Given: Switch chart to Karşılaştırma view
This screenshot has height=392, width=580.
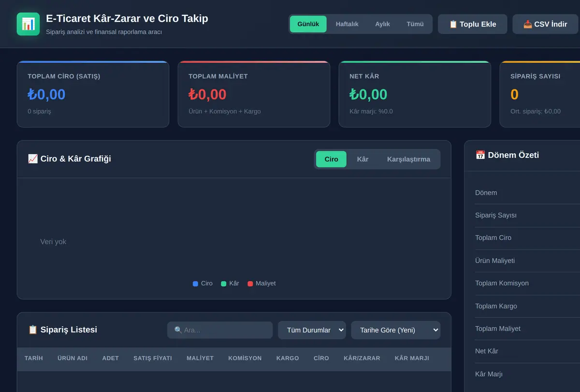Looking at the screenshot, I should click(x=408, y=159).
